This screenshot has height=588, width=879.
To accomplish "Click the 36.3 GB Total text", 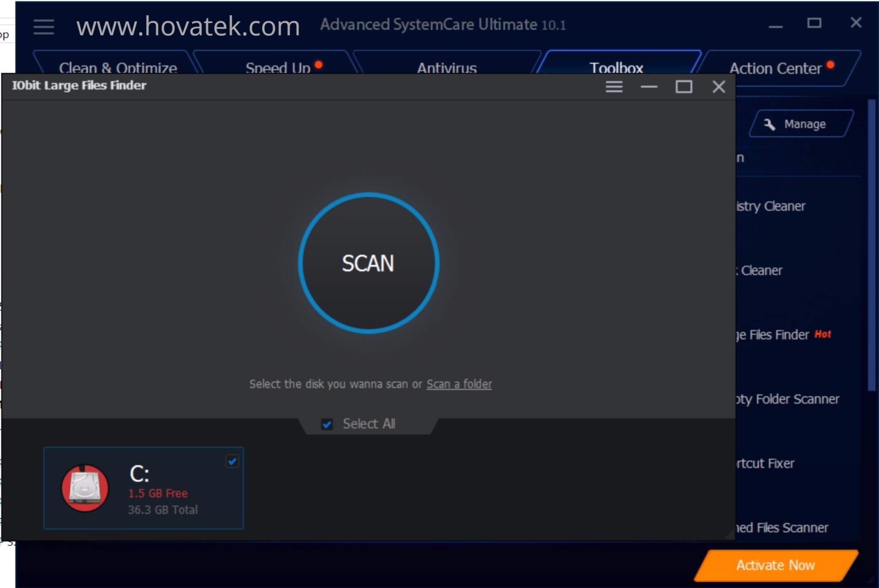I will (x=163, y=510).
